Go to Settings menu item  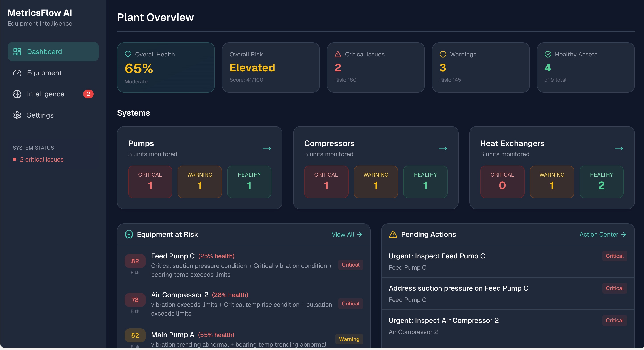coord(40,115)
